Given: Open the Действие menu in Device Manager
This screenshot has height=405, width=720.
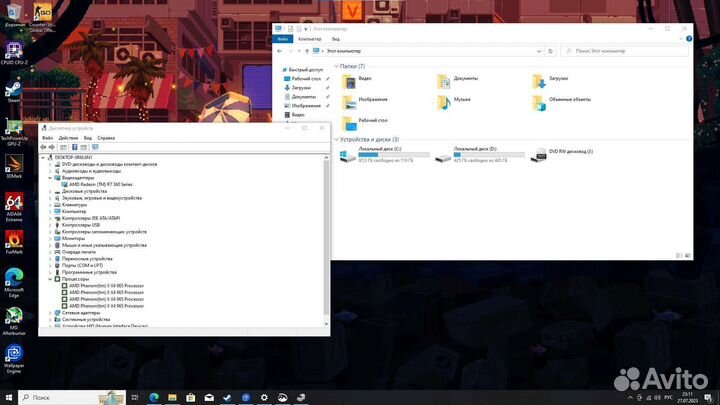Looking at the screenshot, I should click(68, 138).
